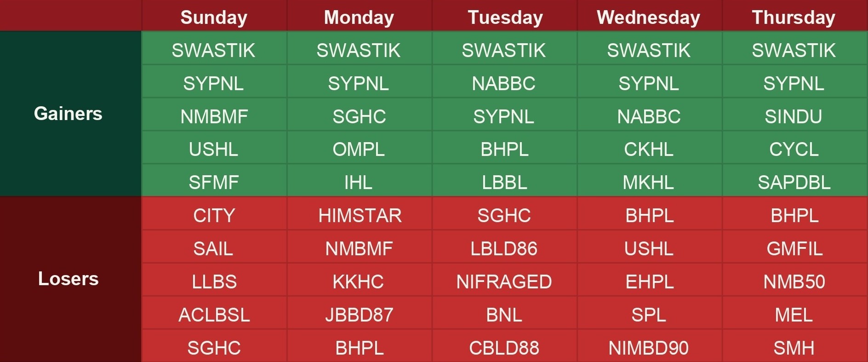Screen dimensions: 868x362
Task: Click the Thursday header cell
Action: coord(794,17)
